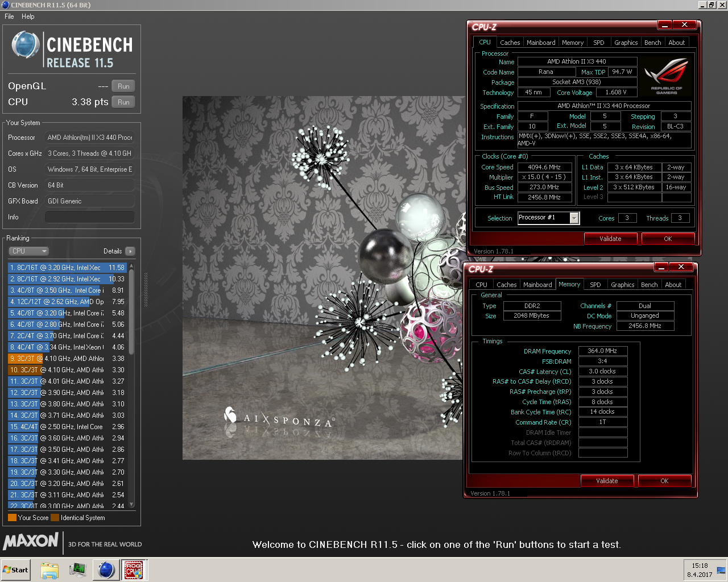The width and height of the screenshot is (728, 582).
Task: Click OK in lower CPU-Z window
Action: click(x=664, y=481)
